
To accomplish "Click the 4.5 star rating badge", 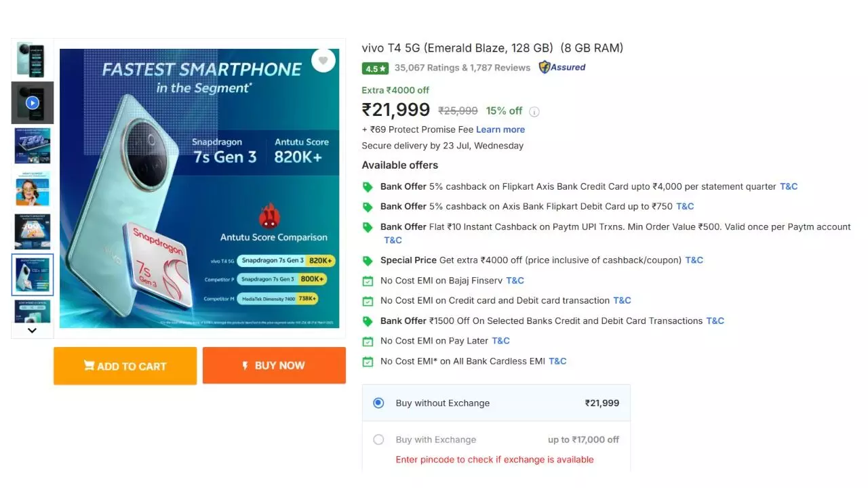I will tap(375, 68).
